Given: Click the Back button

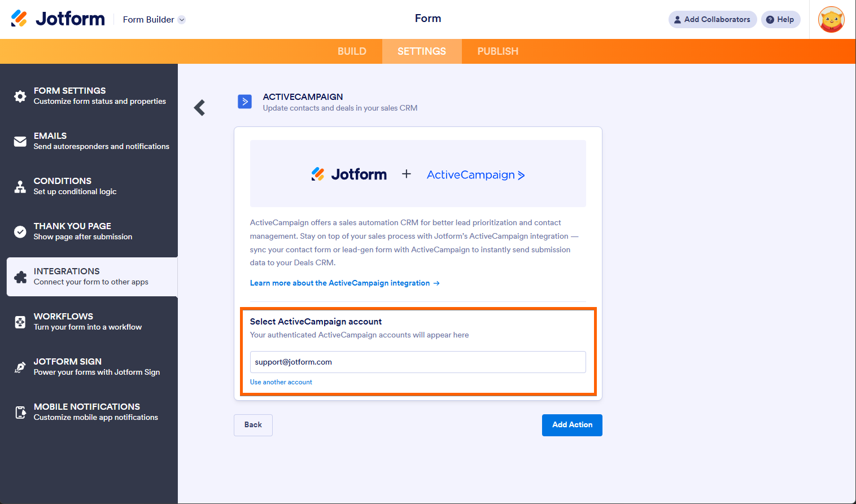Looking at the screenshot, I should click(253, 425).
